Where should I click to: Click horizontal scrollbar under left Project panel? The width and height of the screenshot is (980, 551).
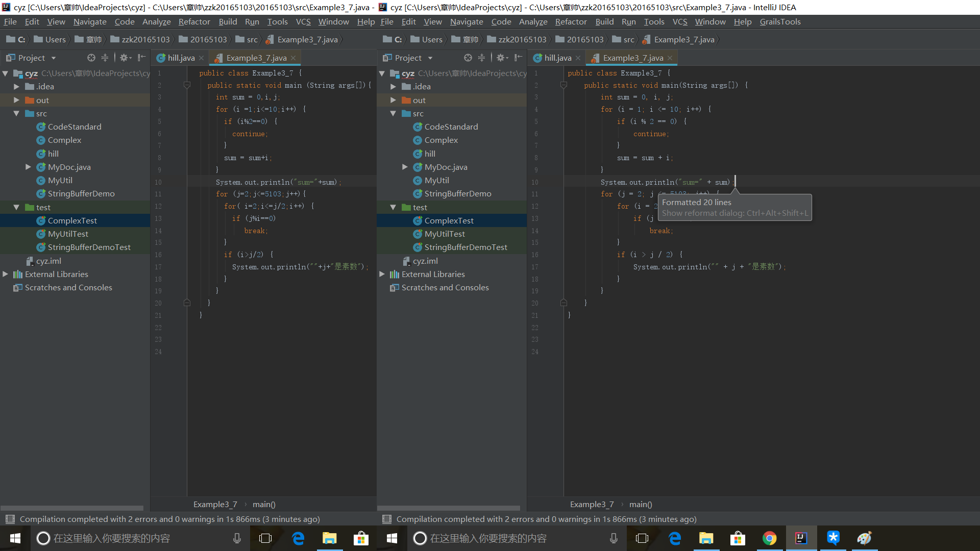point(72,508)
